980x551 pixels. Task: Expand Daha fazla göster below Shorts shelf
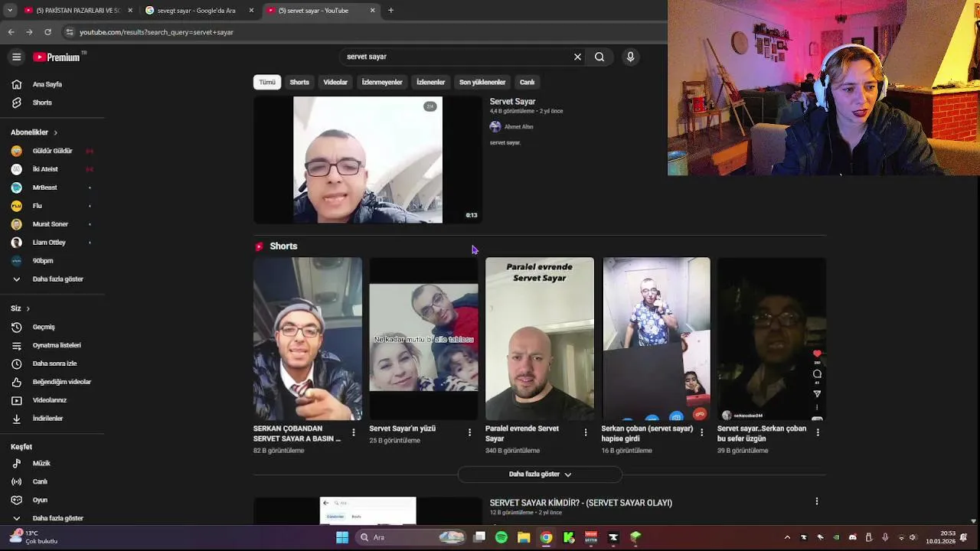click(540, 474)
